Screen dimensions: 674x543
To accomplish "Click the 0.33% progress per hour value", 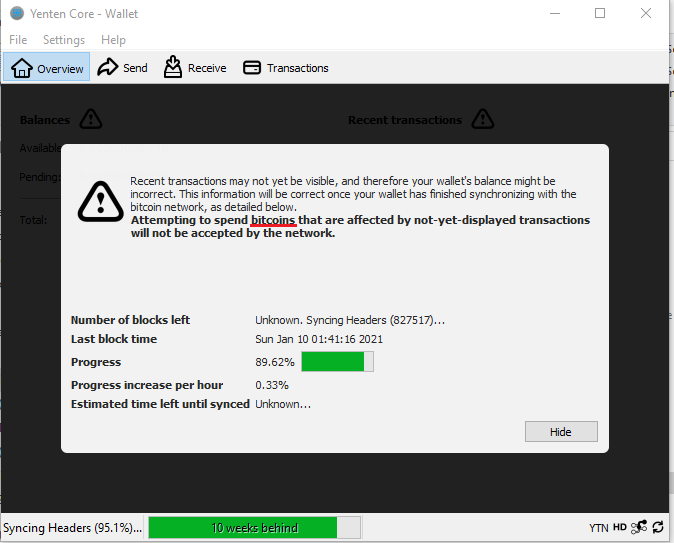I will pyautogui.click(x=272, y=385).
